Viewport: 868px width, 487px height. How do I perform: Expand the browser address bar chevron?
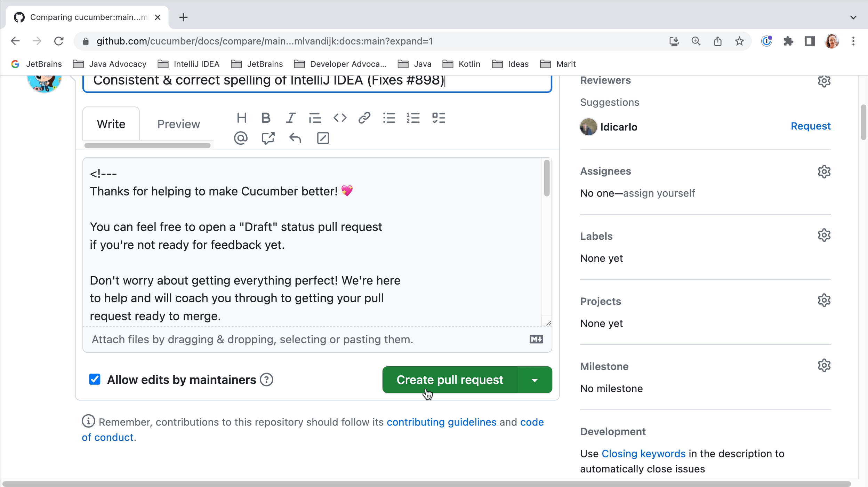click(853, 17)
